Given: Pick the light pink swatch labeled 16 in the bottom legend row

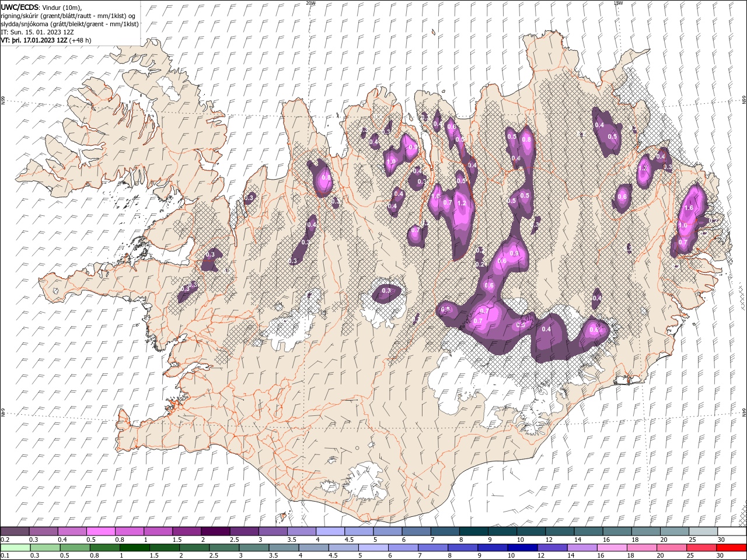Looking at the screenshot, I should (x=612, y=548).
